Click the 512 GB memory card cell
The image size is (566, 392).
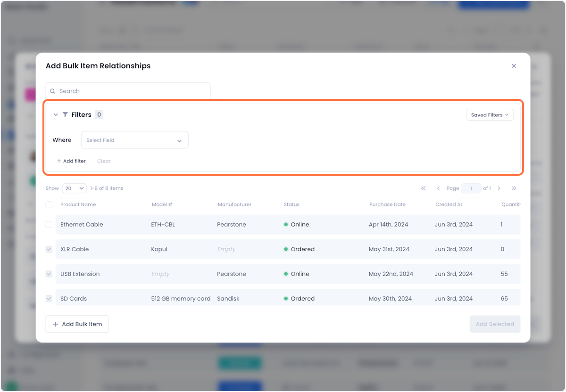[x=181, y=299]
